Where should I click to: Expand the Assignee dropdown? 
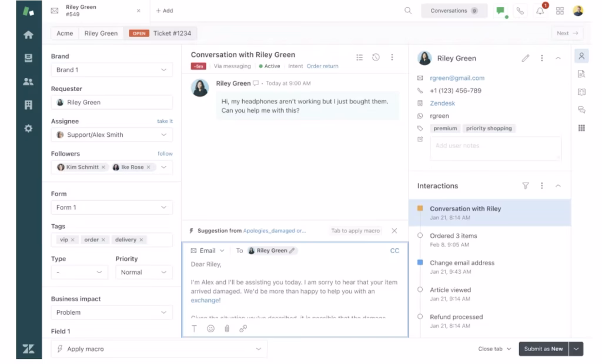click(112, 134)
